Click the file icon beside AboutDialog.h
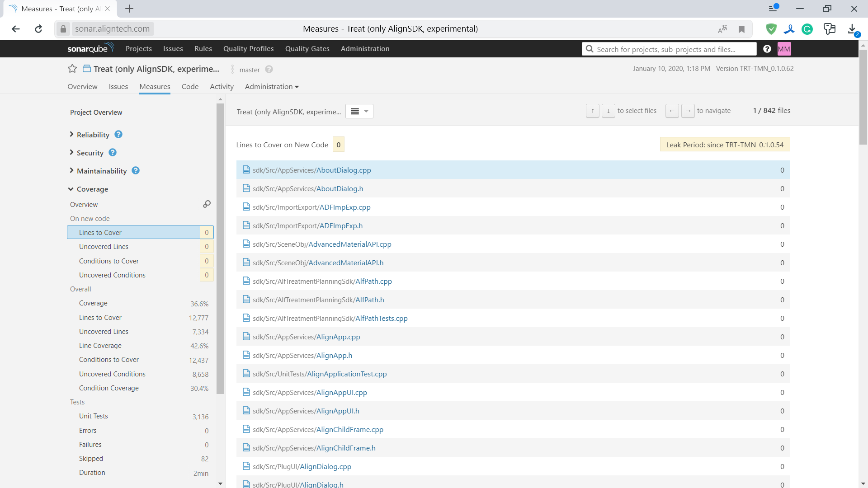Image resolution: width=868 pixels, height=488 pixels. coord(246,188)
